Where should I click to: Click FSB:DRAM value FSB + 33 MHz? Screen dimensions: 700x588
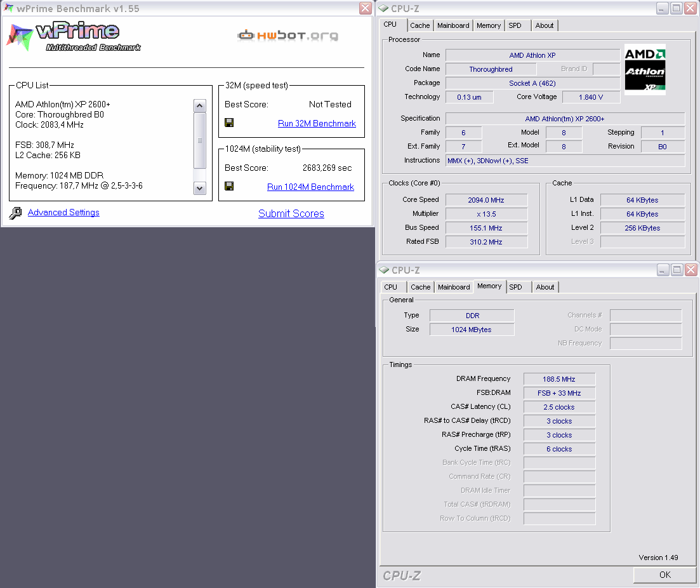coord(559,393)
